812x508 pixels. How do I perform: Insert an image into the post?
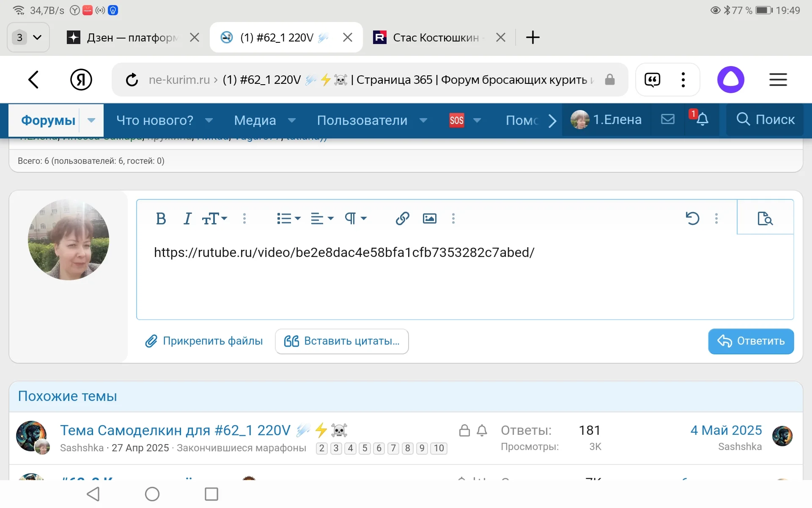(429, 218)
